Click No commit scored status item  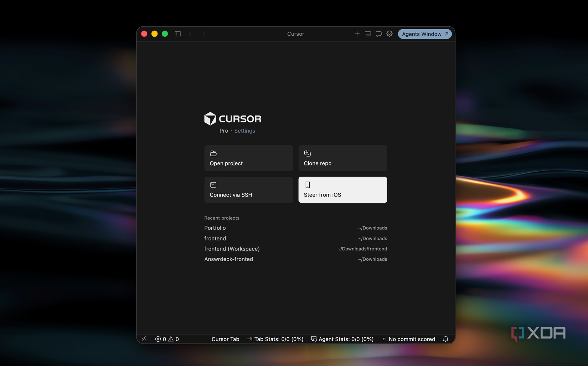tap(408, 339)
